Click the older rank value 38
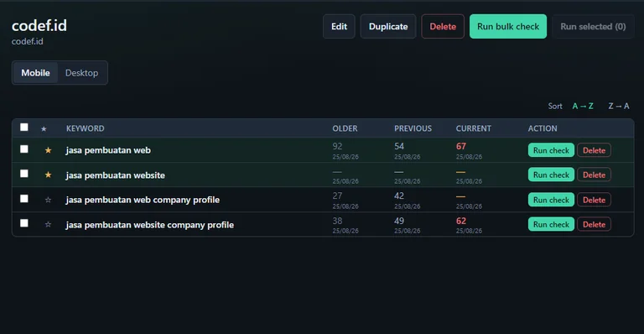The height and width of the screenshot is (334, 644). tap(337, 221)
